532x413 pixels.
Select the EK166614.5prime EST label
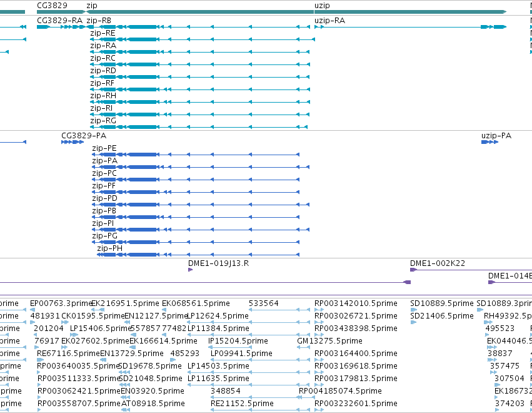[x=163, y=341]
